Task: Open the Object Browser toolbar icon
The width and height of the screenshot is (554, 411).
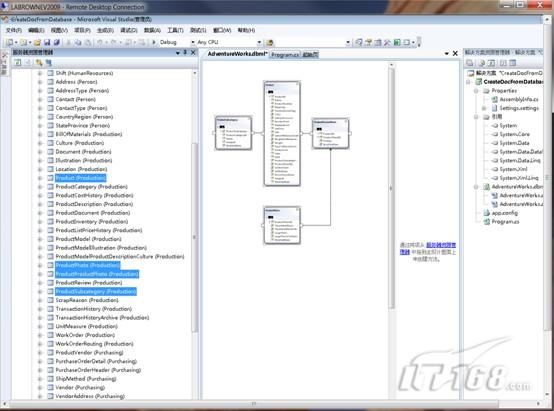Action: tap(378, 42)
